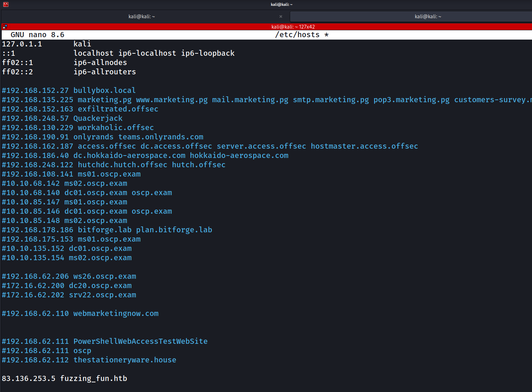Click the bullybox.local hosts entry
The width and height of the screenshot is (532, 392).
tap(104, 91)
